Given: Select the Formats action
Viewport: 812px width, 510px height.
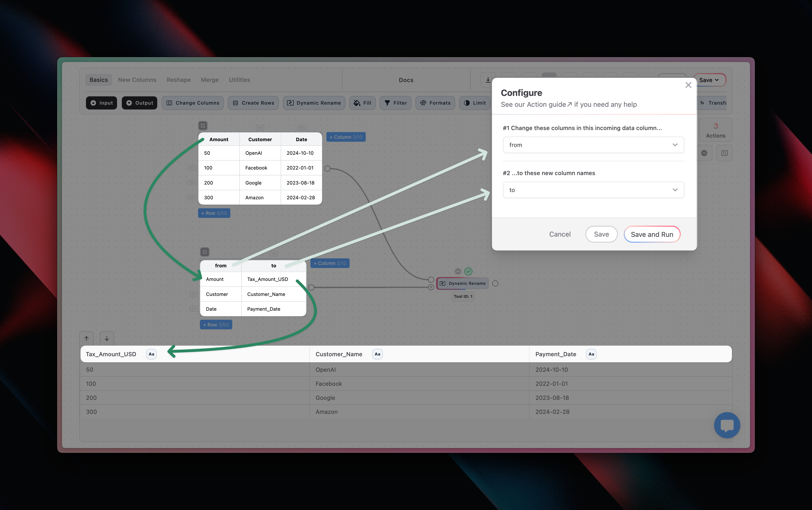Looking at the screenshot, I should (x=435, y=103).
